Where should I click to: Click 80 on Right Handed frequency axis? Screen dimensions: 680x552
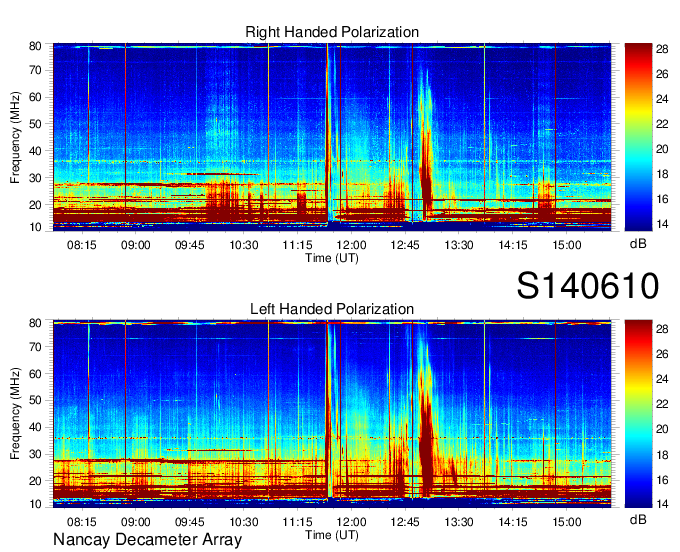[35, 46]
